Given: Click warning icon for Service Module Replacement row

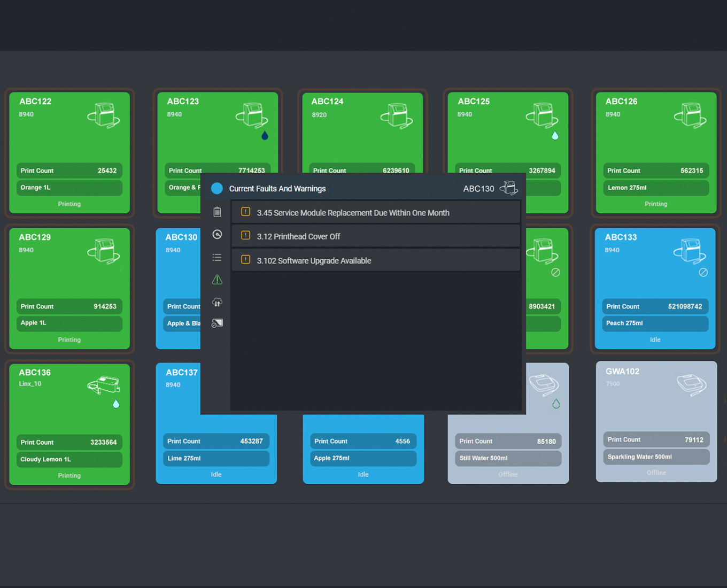Looking at the screenshot, I should coord(245,212).
